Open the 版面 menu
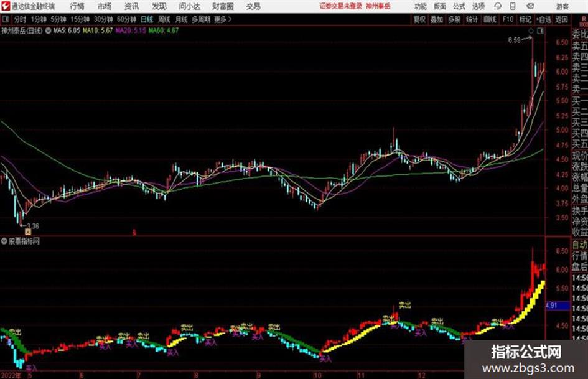This screenshot has height=379, width=588. tap(440, 6)
